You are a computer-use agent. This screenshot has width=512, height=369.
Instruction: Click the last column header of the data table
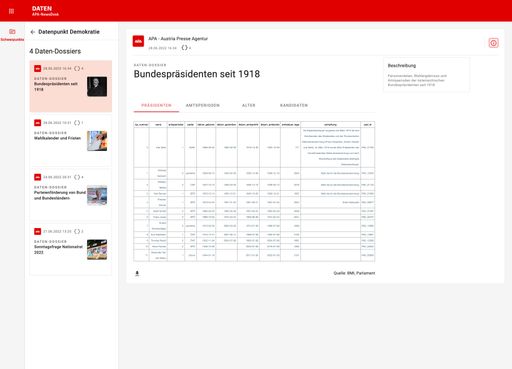(x=368, y=125)
